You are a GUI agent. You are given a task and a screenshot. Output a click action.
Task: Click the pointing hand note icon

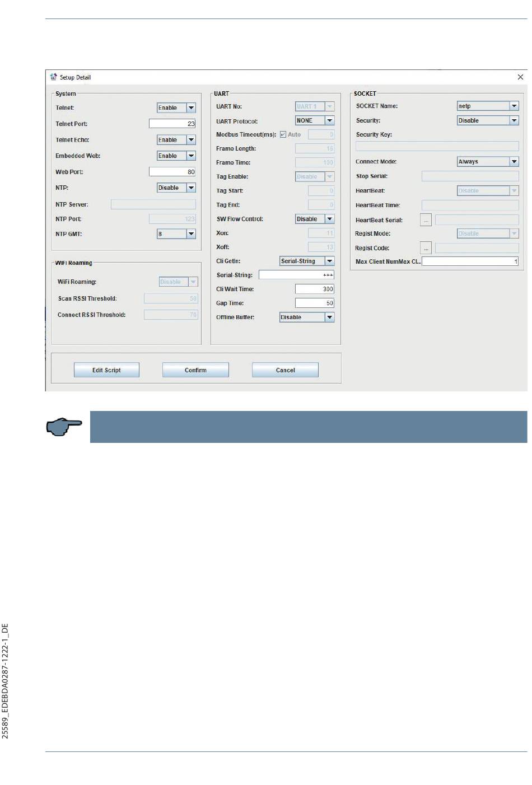coord(64,427)
